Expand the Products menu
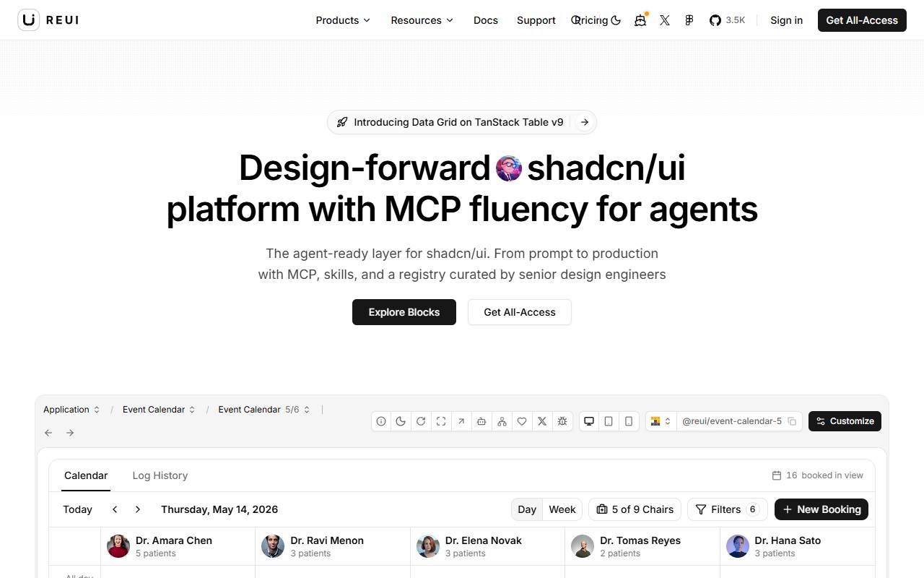This screenshot has width=924, height=578. tap(343, 20)
